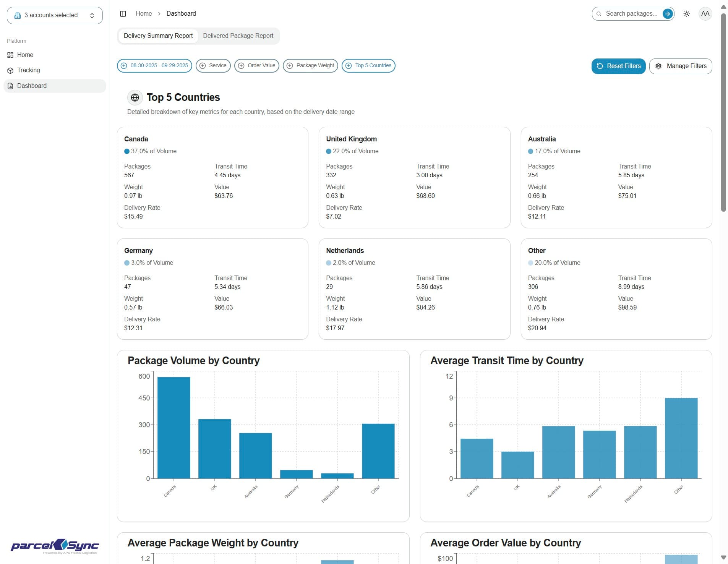Open Tracking from the sidebar
The height and width of the screenshot is (564, 728).
55,70
